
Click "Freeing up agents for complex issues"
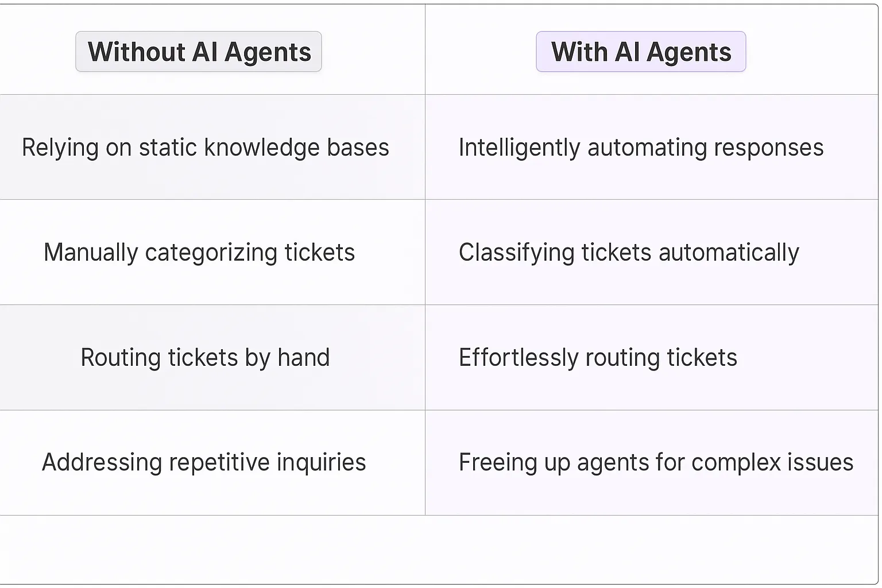656,463
